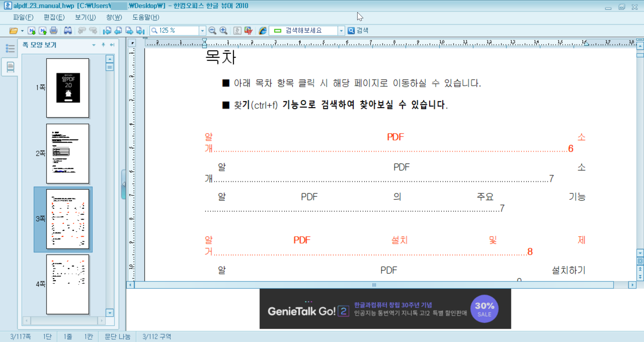Click the side panel collapse handle
This screenshot has width=644, height=342.
[x=124, y=184]
